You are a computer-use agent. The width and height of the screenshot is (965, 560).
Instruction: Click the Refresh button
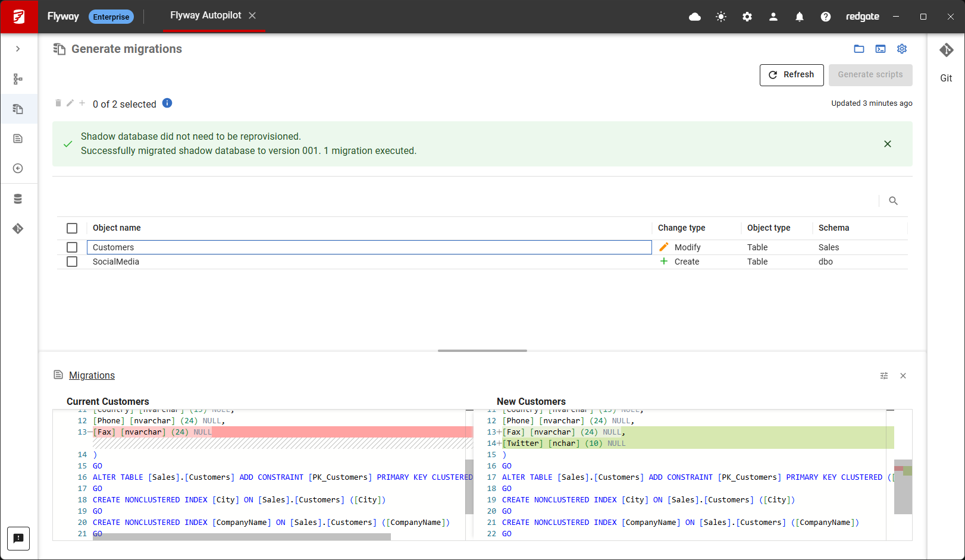[x=792, y=75]
